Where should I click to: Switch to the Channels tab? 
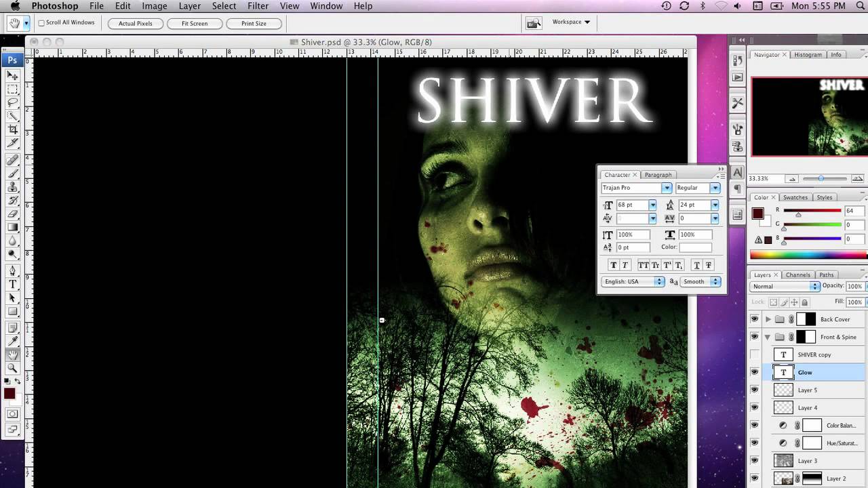tap(798, 274)
